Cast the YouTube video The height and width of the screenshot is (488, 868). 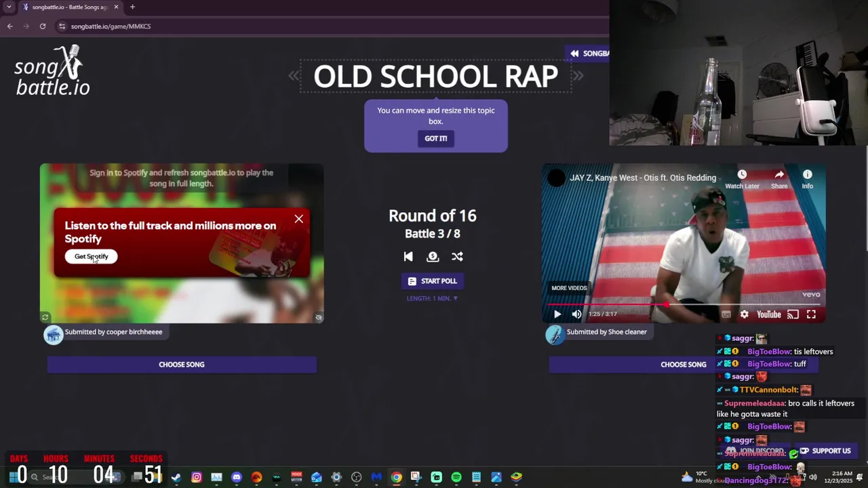click(793, 314)
